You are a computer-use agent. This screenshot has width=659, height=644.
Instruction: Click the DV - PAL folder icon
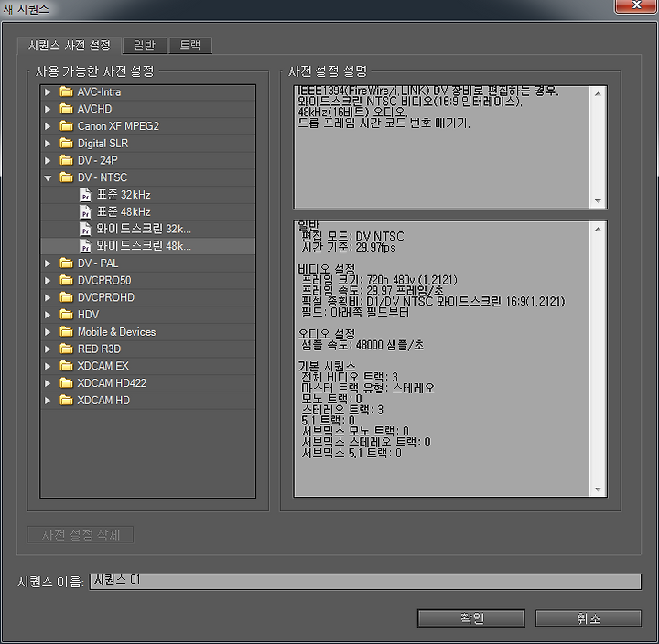point(66,263)
